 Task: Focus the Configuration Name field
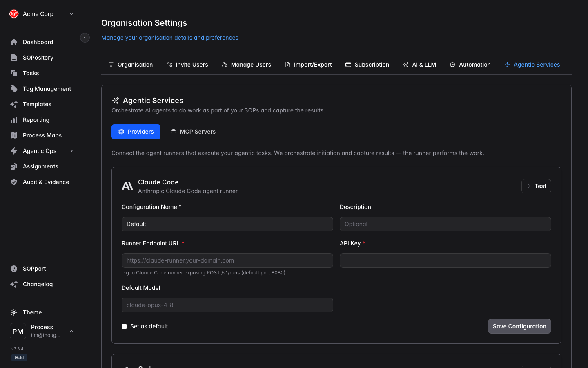click(x=227, y=224)
